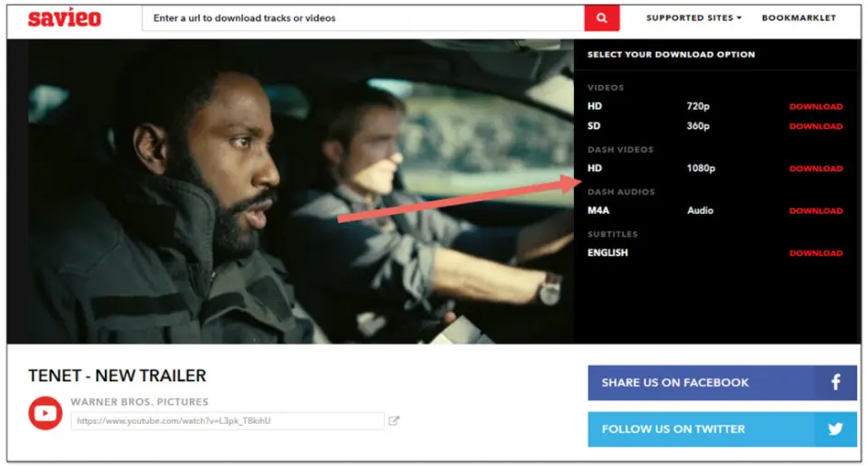
Task: Select the YouTube video URL field
Action: [228, 421]
